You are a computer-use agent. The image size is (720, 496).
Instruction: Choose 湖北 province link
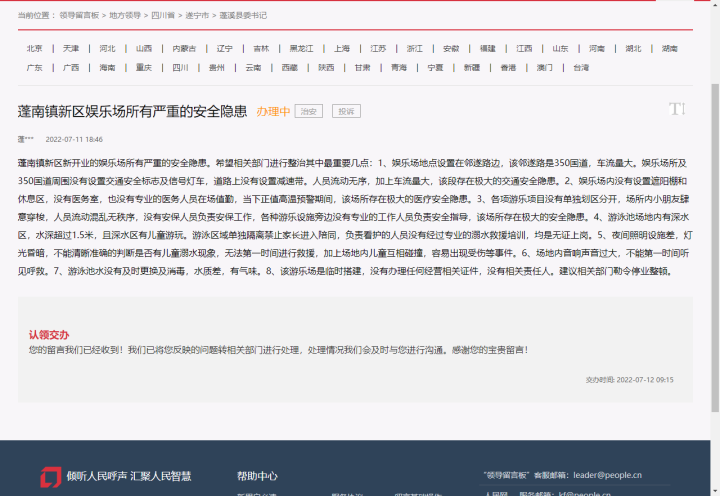click(633, 48)
